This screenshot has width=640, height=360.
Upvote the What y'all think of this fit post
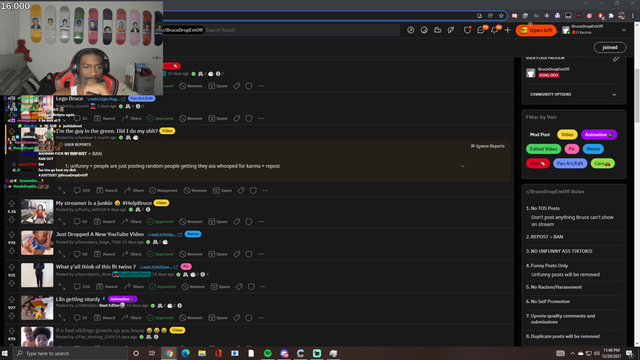click(x=11, y=267)
